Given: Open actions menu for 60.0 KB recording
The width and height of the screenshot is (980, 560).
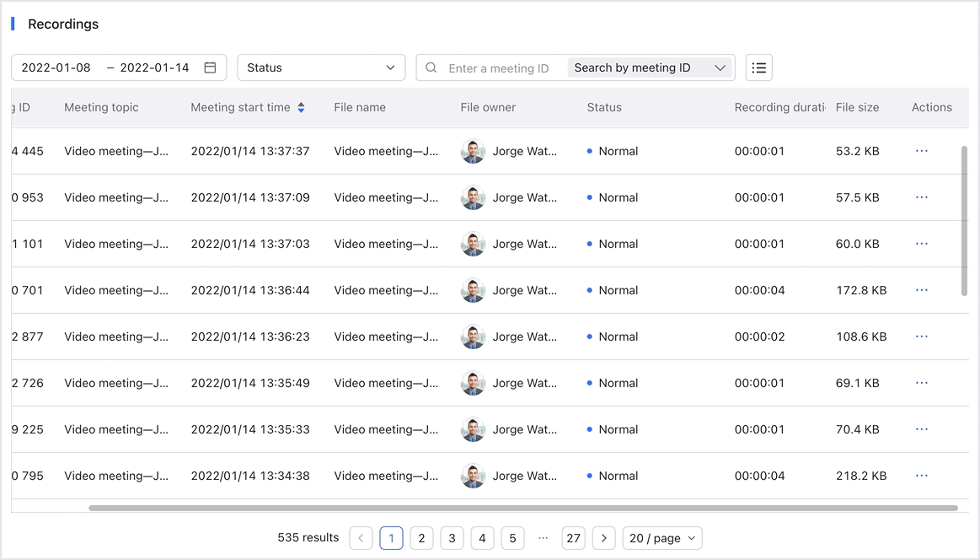Looking at the screenshot, I should 921,244.
